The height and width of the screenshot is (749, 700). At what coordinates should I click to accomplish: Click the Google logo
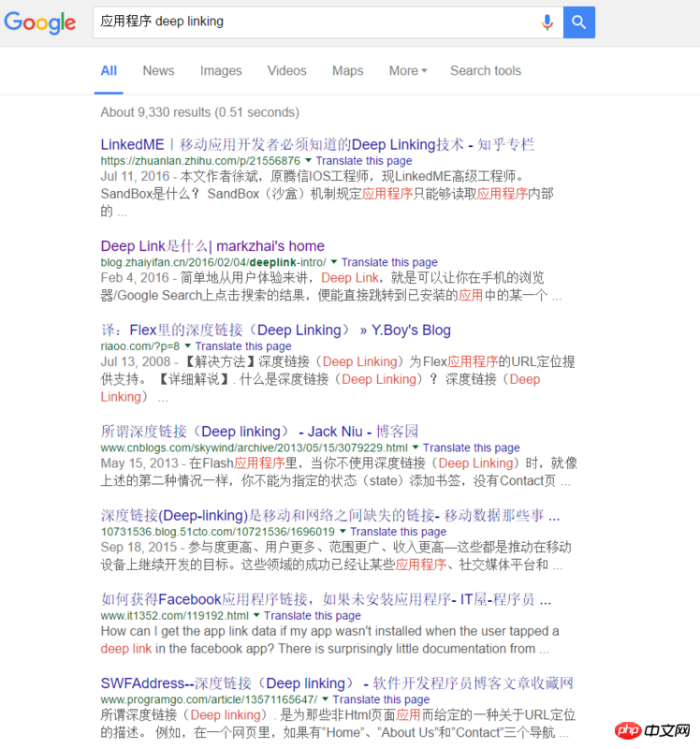40,22
